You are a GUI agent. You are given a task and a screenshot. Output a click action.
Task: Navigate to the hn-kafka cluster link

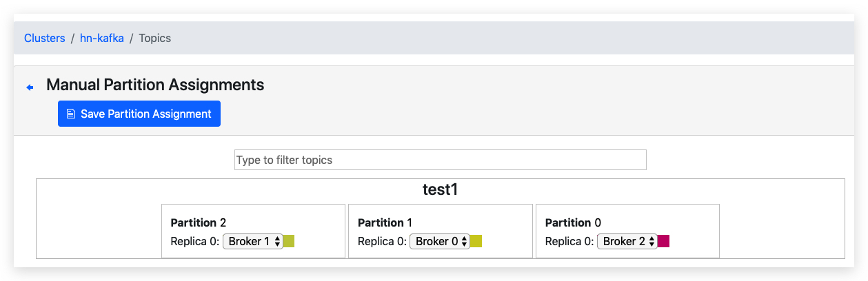[102, 38]
